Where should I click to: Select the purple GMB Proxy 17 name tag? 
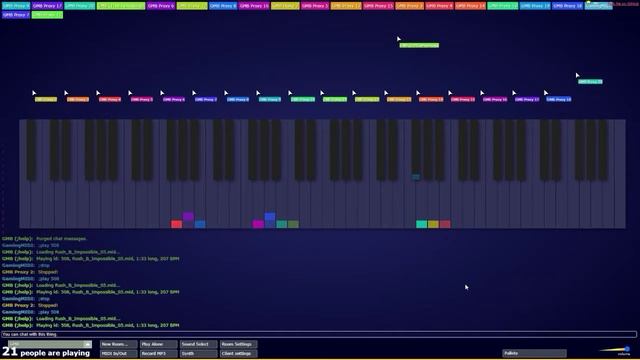click(x=47, y=6)
